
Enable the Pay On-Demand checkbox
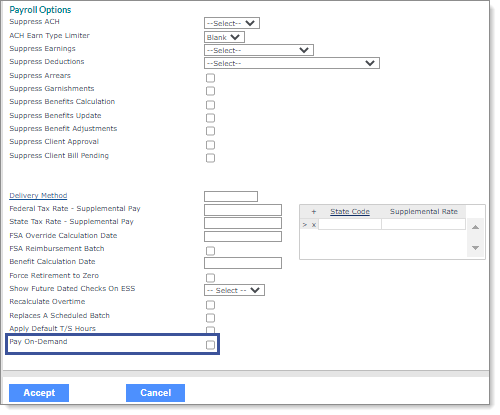pos(210,345)
